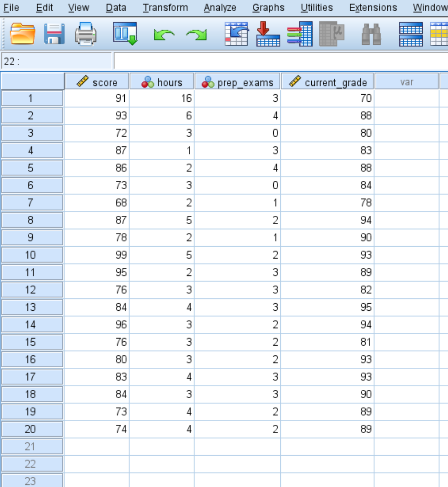Open the Window menu
Viewport: 448px width, 487px height.
coord(430,7)
